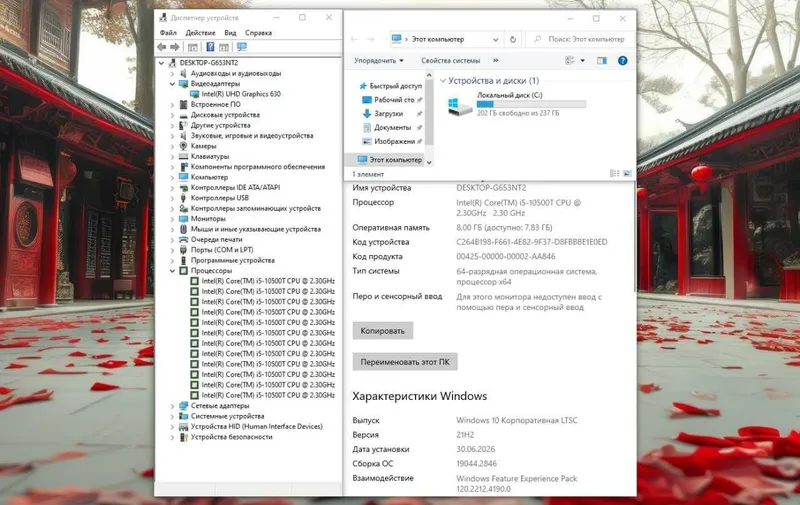Screen dimensions: 800x505
Task: Open the address bar history dropdown in Explorer
Action: coord(495,39)
